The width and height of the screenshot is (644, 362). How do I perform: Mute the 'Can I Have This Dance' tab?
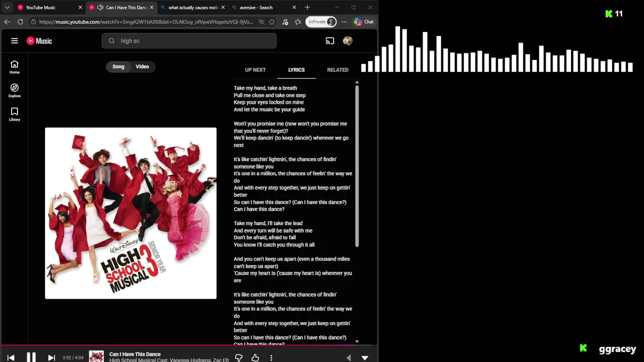tap(100, 8)
